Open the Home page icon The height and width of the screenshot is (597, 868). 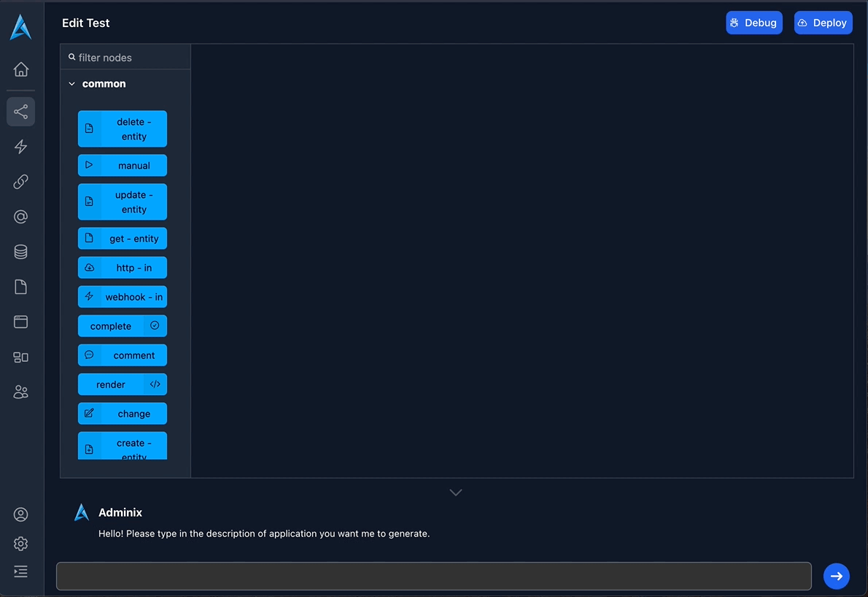click(21, 69)
